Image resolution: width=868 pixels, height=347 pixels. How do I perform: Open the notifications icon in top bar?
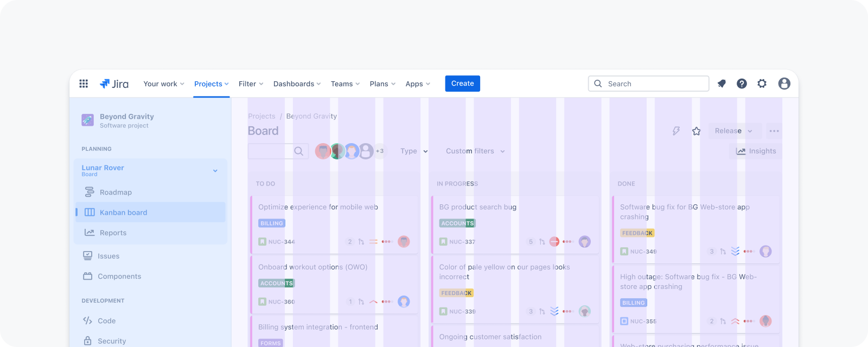(x=722, y=83)
